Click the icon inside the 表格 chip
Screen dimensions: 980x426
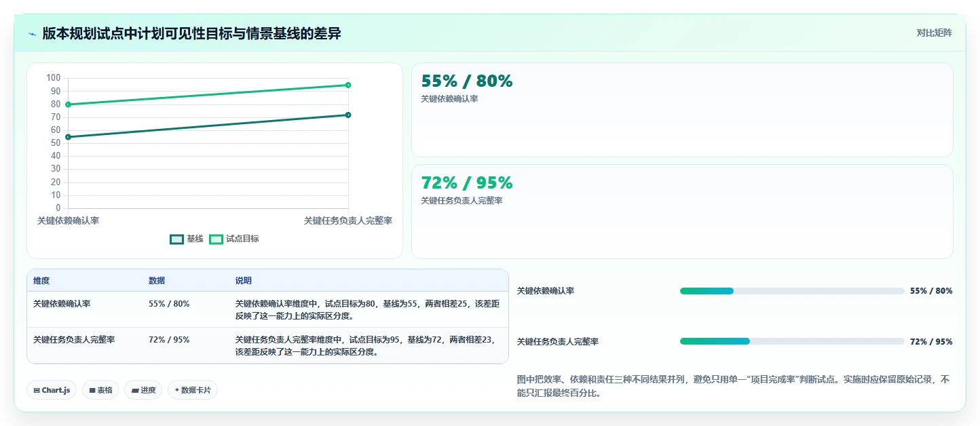click(x=92, y=391)
